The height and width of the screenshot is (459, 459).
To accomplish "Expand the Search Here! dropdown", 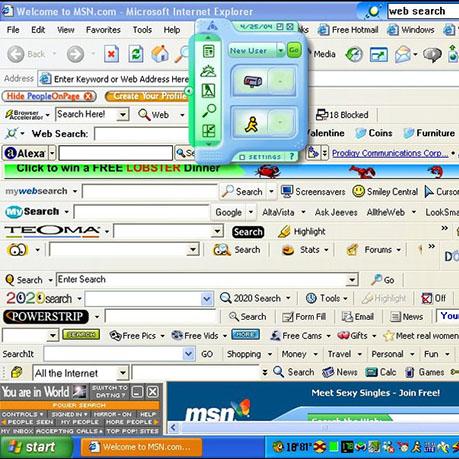I will 123,115.
